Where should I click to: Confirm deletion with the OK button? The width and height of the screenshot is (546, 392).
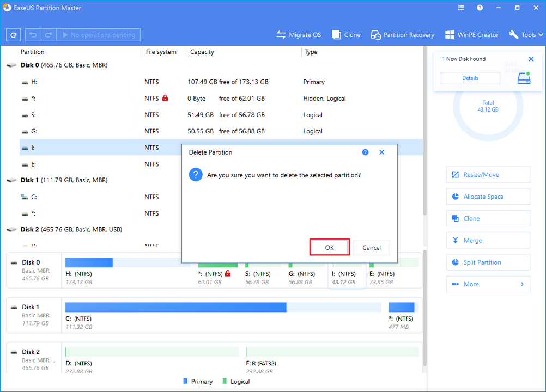coord(330,247)
